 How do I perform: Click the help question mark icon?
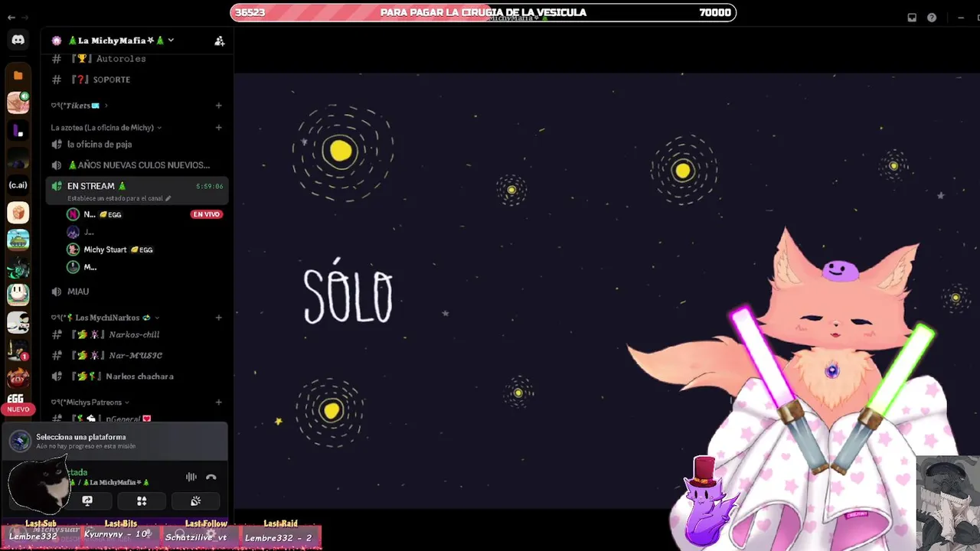pos(932,18)
